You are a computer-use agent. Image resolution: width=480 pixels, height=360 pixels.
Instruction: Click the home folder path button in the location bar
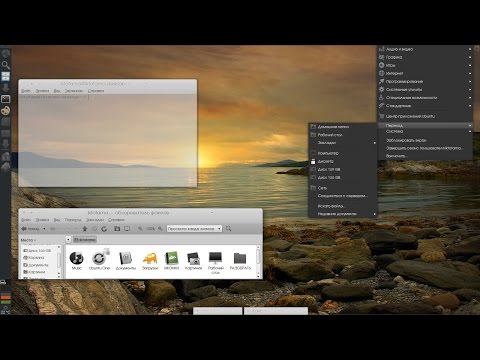pos(85,240)
